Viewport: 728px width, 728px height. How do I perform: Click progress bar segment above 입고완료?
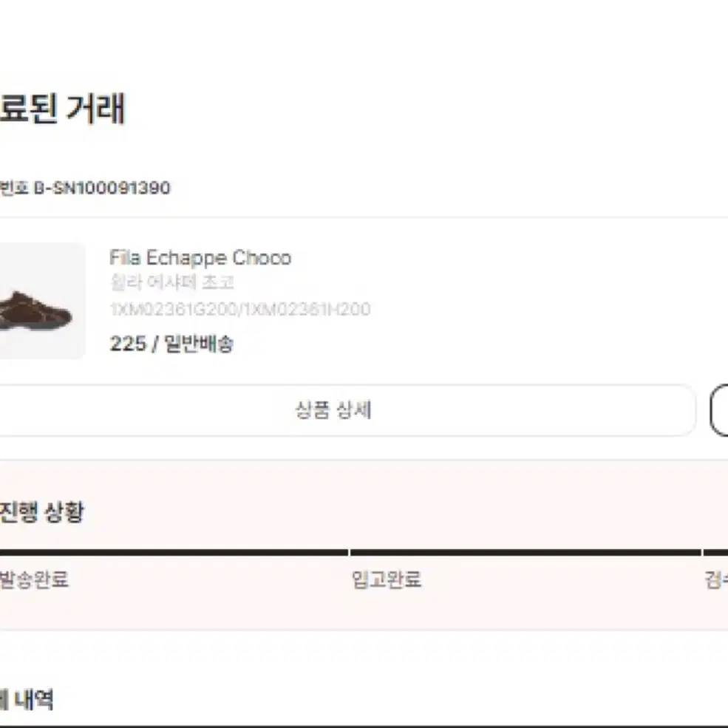point(525,553)
